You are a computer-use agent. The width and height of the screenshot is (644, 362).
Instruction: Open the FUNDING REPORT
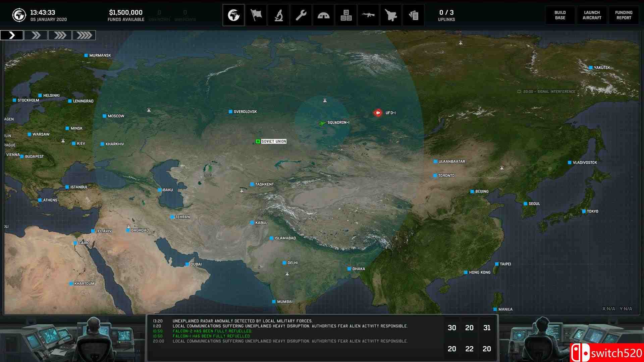pyautogui.click(x=624, y=15)
